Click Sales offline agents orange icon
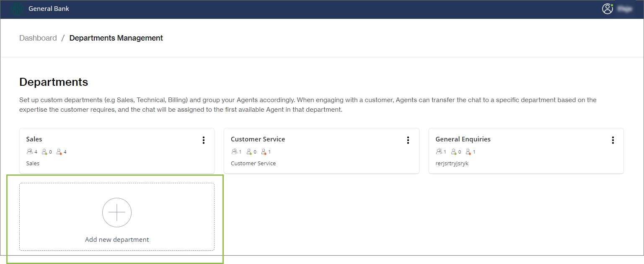 click(59, 152)
